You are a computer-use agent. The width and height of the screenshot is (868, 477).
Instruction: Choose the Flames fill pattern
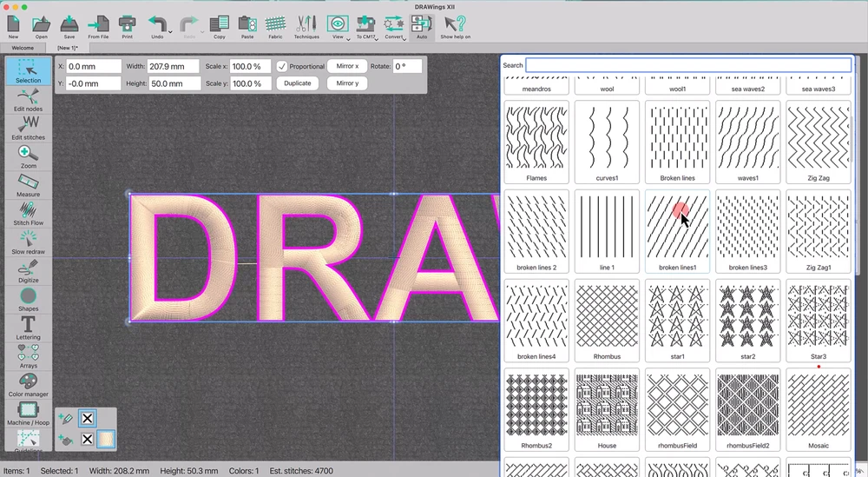click(x=536, y=142)
